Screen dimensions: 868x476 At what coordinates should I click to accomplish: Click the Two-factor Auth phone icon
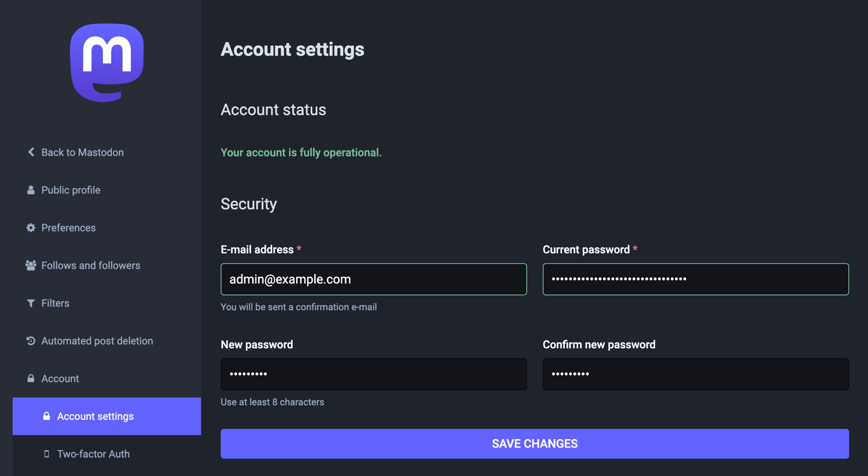click(46, 454)
